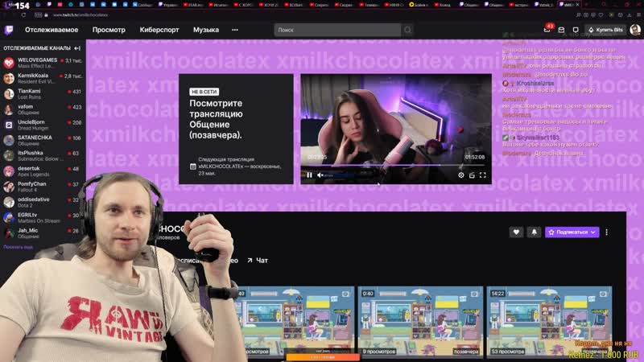Mute the video player volume
Screen dimensions: 644x362
(x=320, y=175)
